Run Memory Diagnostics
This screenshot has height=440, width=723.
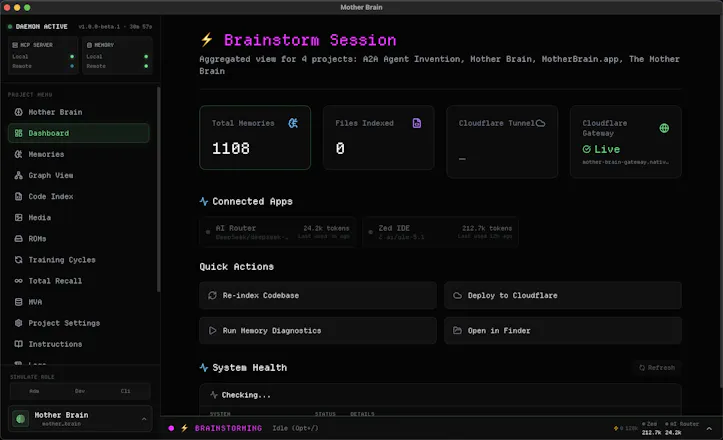pos(318,331)
